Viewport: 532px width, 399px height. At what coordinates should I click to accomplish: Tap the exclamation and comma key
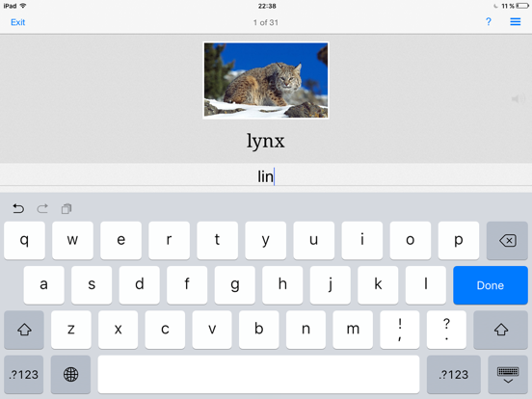tap(400, 330)
